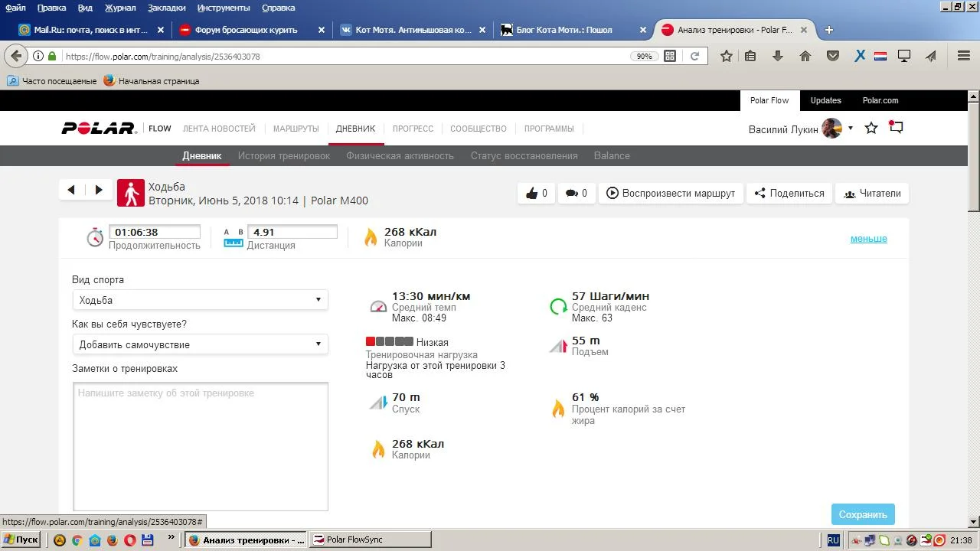Go to next training with right arrow
The height and width of the screenshot is (551, 980).
pyautogui.click(x=99, y=191)
